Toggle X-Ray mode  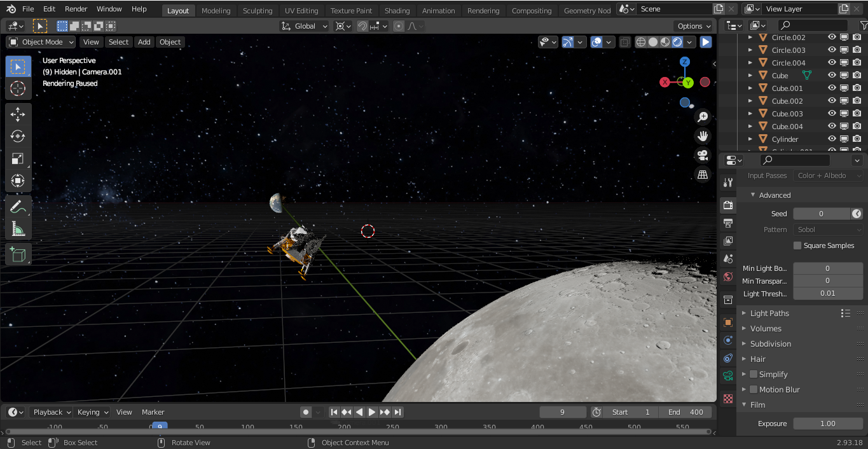625,42
